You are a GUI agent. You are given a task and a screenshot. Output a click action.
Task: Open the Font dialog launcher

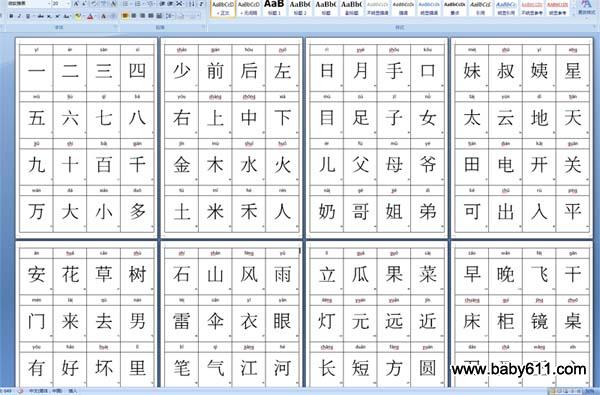coord(115,28)
